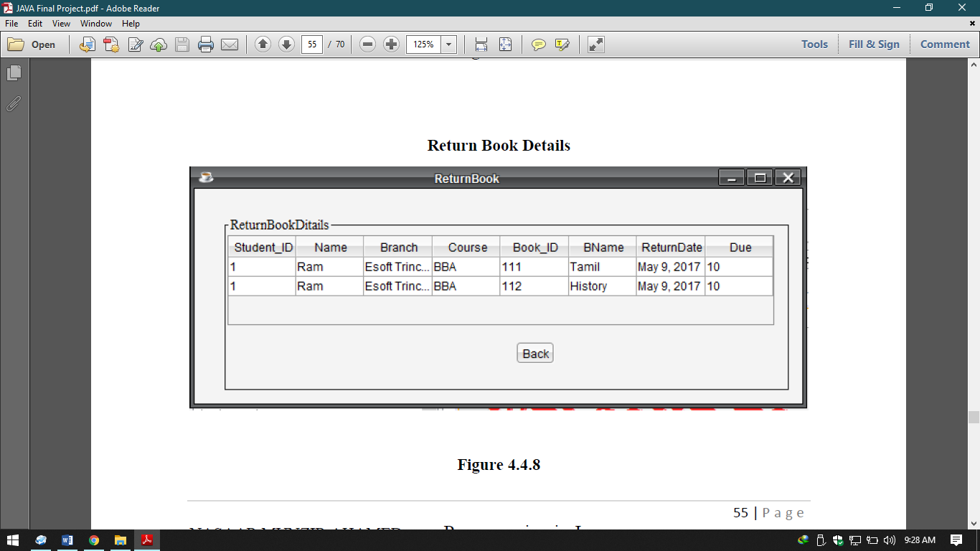Click the Create PDF icon
The image size is (980, 551).
pyautogui.click(x=111, y=44)
